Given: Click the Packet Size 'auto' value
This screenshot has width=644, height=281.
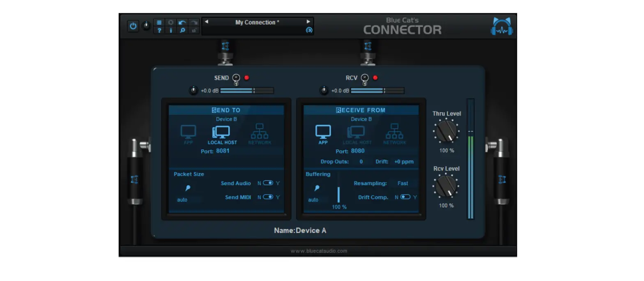Looking at the screenshot, I should point(182,200).
